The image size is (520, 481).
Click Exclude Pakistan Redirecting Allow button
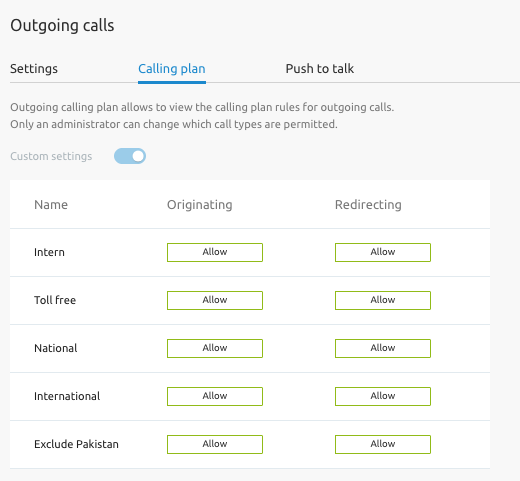point(383,444)
